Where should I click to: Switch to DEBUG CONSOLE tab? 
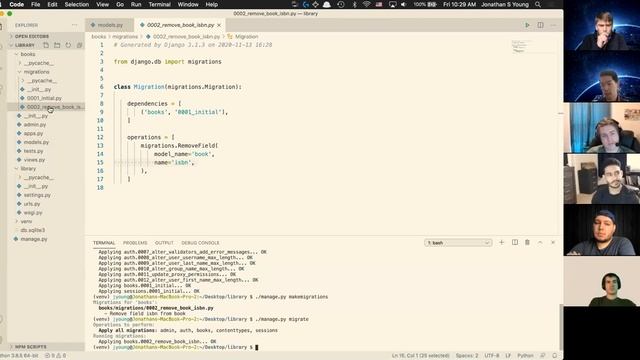200,243
